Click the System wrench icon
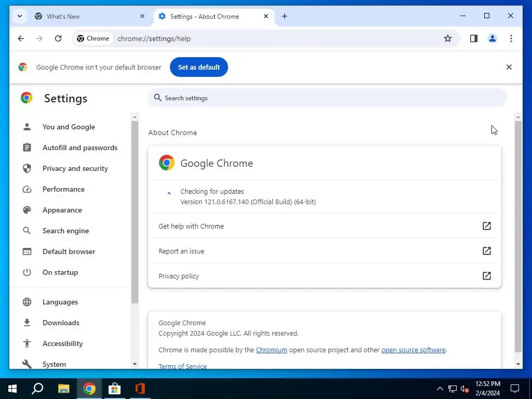Image resolution: width=532 pixels, height=399 pixels. click(27, 364)
